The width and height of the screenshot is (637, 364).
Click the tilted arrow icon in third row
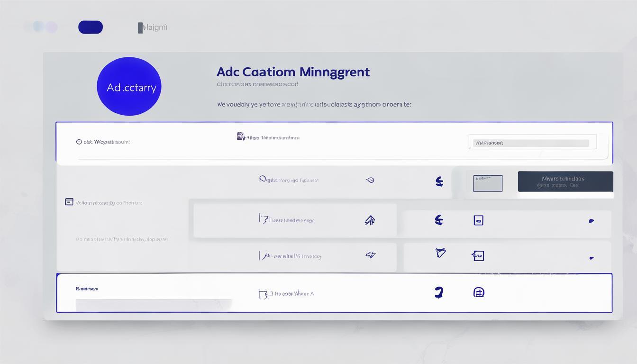(x=370, y=255)
